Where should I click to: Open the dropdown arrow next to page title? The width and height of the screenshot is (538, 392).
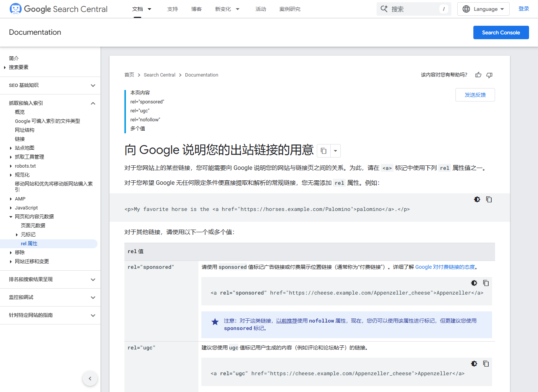point(336,151)
